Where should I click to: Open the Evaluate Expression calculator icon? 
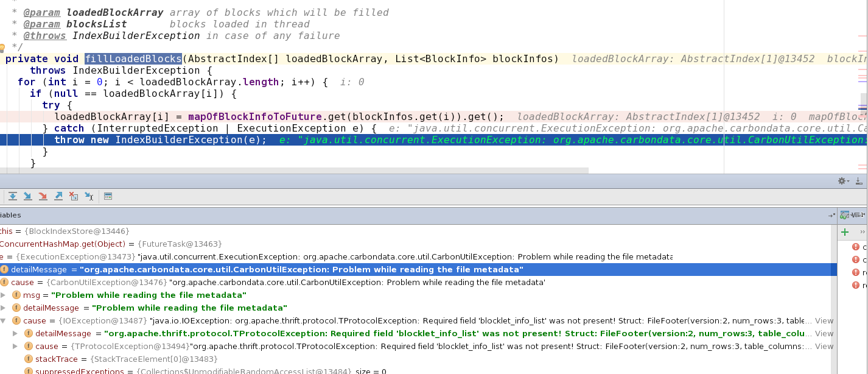(108, 196)
